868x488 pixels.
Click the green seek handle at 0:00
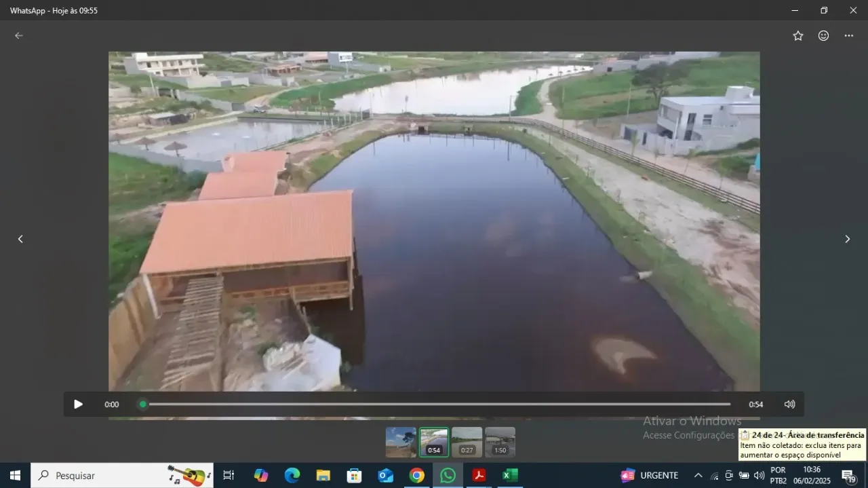pos(142,405)
